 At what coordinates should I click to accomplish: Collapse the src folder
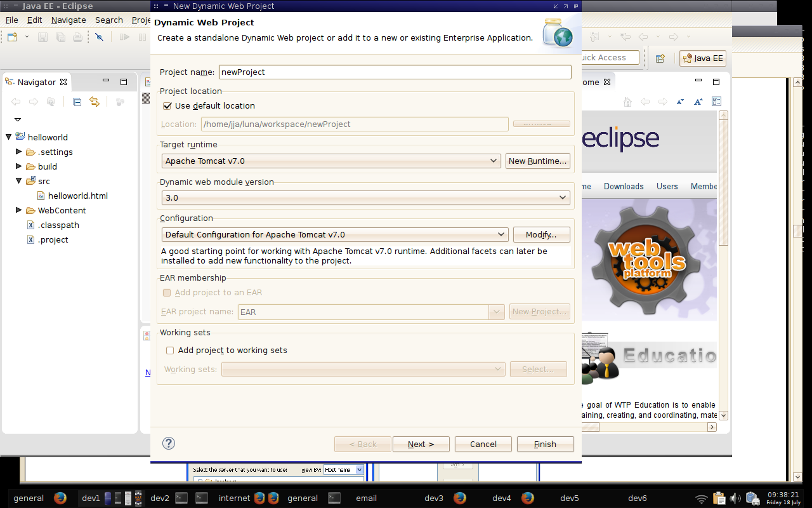coord(19,181)
